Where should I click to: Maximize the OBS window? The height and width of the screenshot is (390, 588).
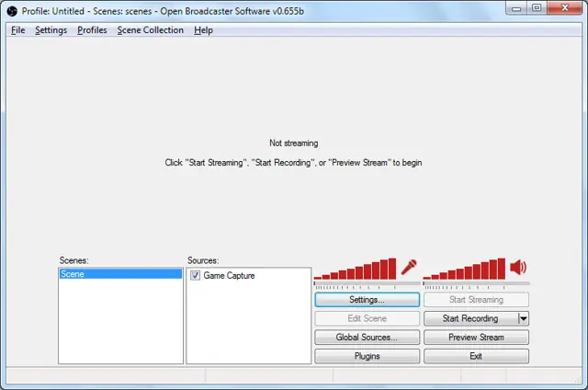click(537, 8)
